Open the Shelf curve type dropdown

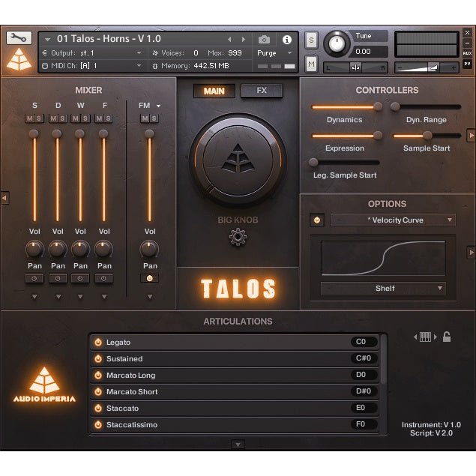[x=383, y=288]
